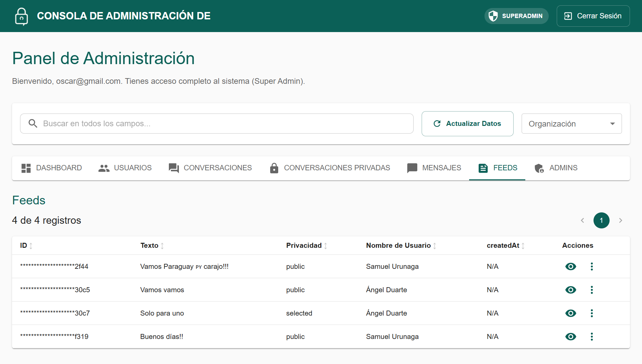View feed ending in 30c5
Viewport: 642px width, 364px height.
pos(571,290)
